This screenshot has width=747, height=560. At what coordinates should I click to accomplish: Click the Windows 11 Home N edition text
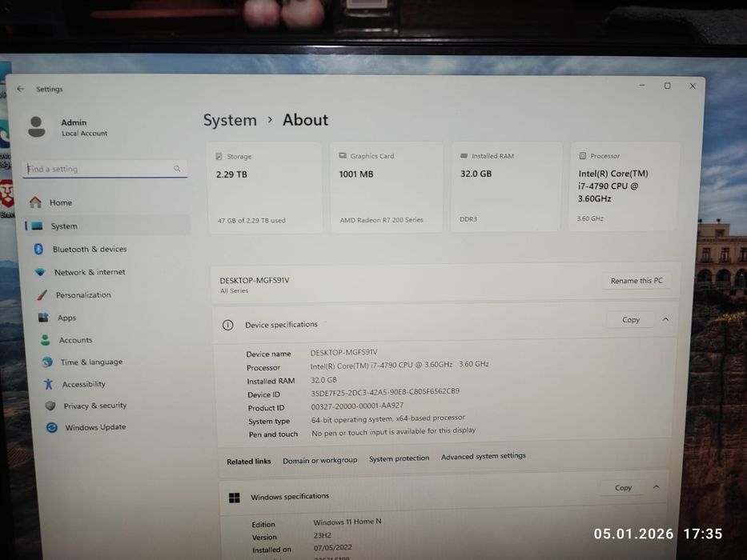[x=347, y=522]
